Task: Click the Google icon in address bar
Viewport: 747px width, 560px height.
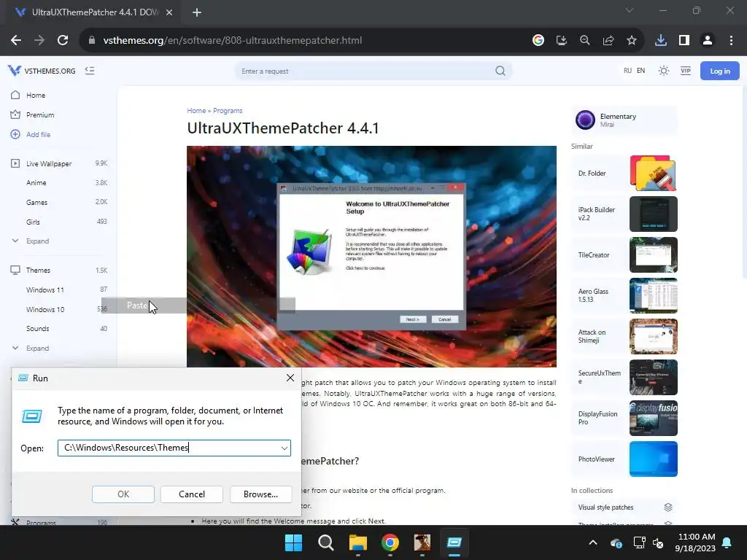Action: pos(538,41)
